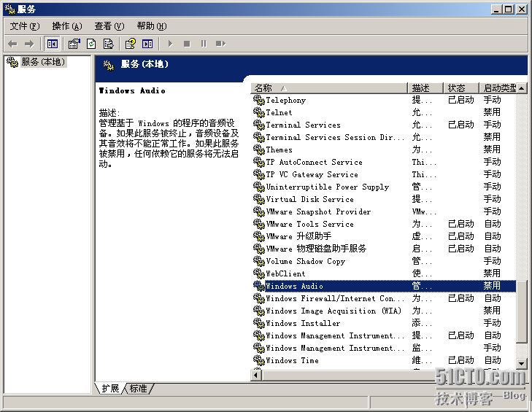Switch to the 标准 tab
532x412 pixels.
coord(139,388)
